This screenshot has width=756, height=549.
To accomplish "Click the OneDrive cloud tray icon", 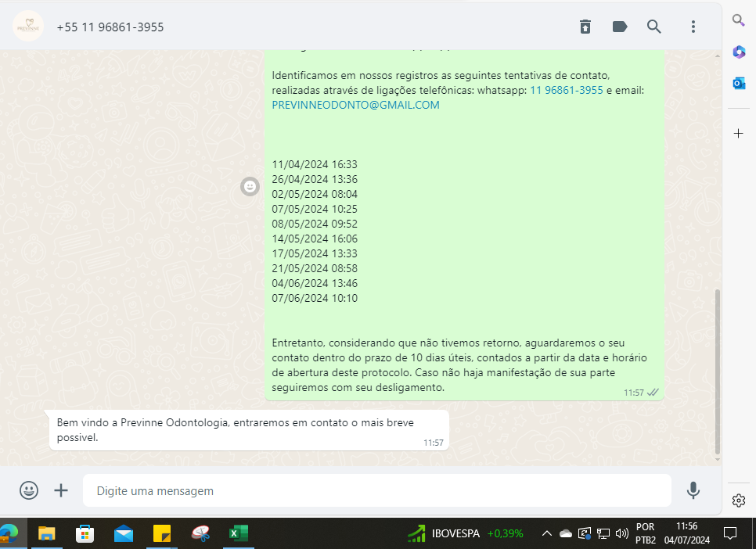I will click(x=566, y=533).
